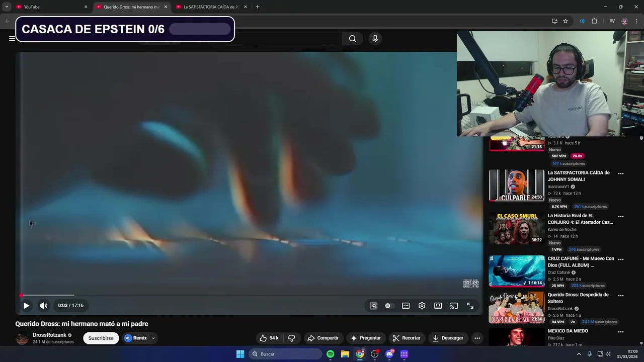644x362 pixels.
Task: Open Querido Dross: Despedida de Soltero video
Action: (578, 298)
